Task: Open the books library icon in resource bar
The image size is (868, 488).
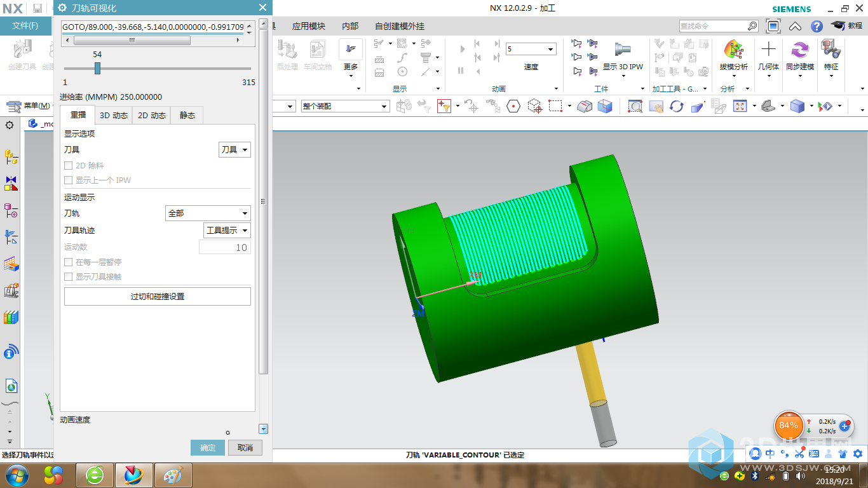Action: pyautogui.click(x=11, y=317)
